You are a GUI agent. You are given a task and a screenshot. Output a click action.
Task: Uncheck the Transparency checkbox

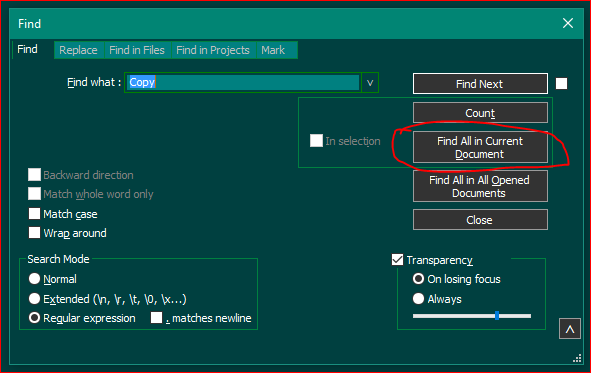(397, 260)
